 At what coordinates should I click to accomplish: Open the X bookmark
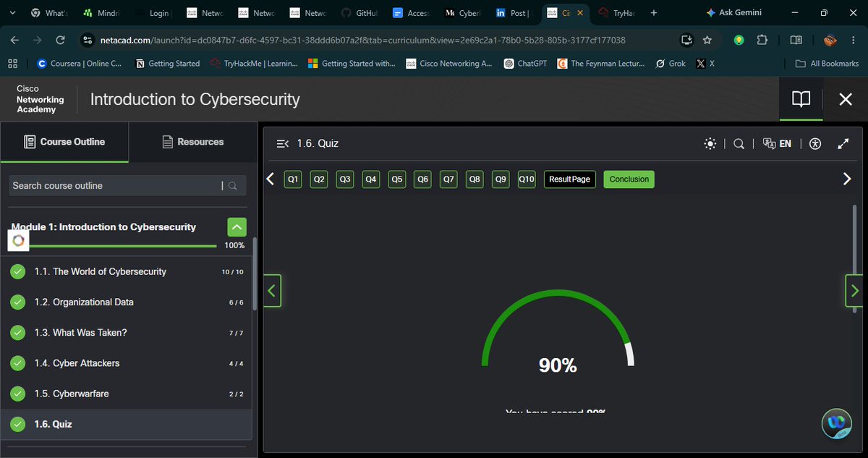[705, 64]
